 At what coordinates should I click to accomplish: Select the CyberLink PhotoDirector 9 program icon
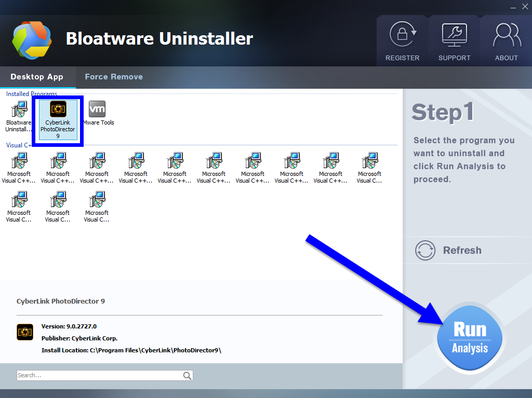[58, 109]
